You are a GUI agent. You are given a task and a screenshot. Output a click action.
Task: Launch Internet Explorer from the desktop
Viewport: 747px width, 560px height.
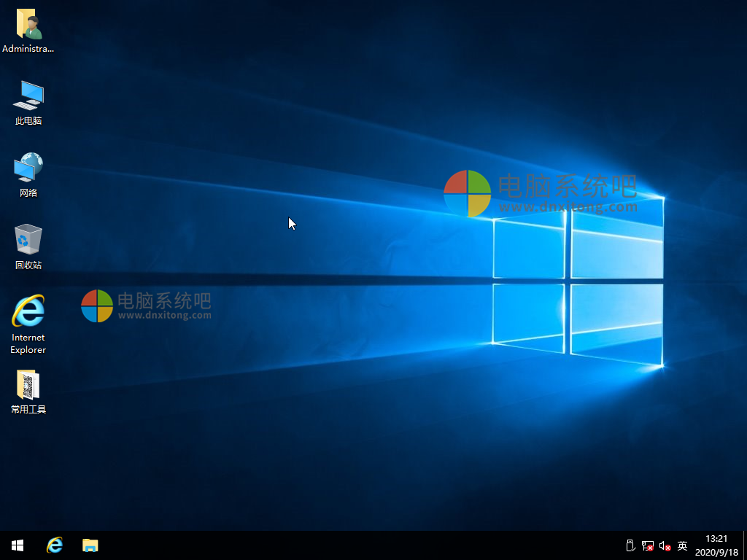click(x=28, y=309)
